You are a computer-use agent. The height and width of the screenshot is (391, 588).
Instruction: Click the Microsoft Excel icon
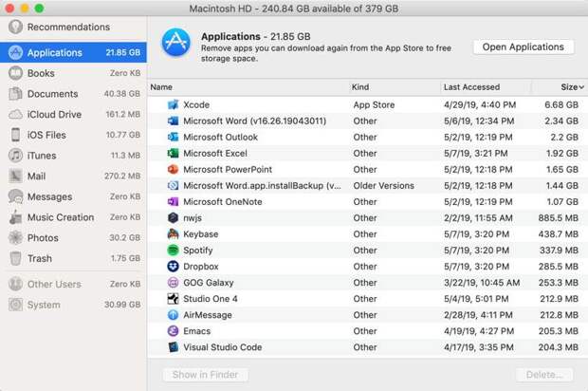click(x=173, y=153)
